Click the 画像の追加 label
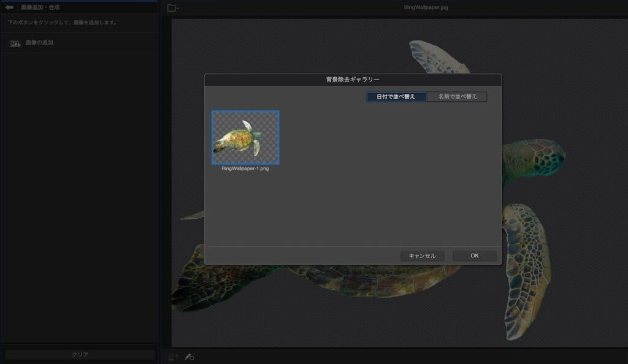The image size is (628, 364). click(x=39, y=42)
